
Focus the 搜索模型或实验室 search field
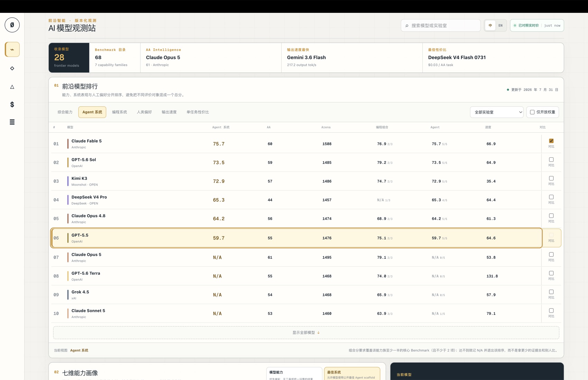[x=441, y=26]
